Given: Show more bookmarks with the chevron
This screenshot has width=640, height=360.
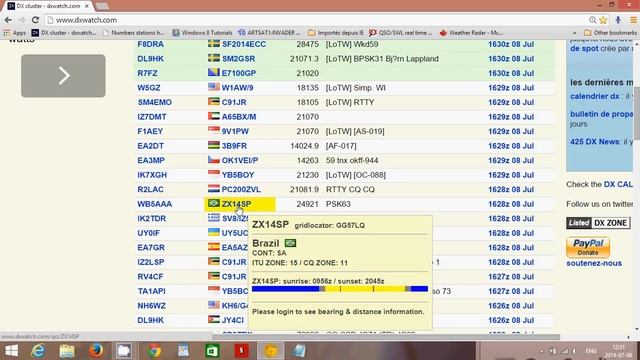Looking at the screenshot, I should coord(575,33).
